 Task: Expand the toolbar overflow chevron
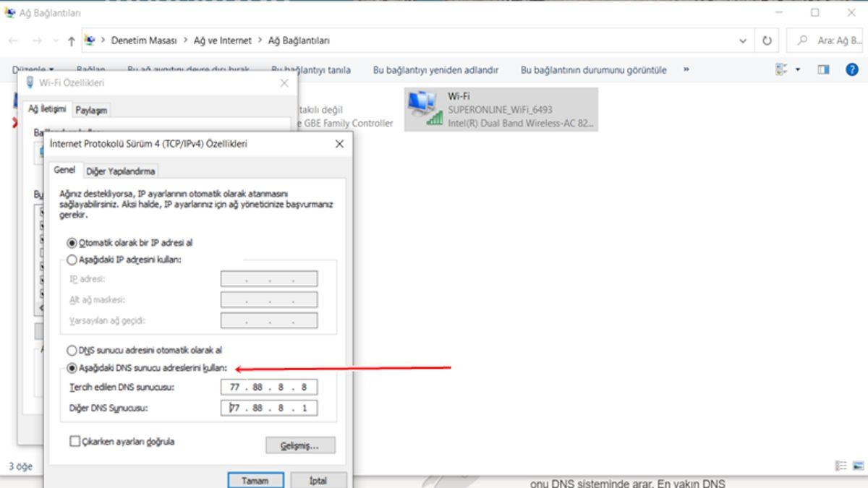[686, 70]
